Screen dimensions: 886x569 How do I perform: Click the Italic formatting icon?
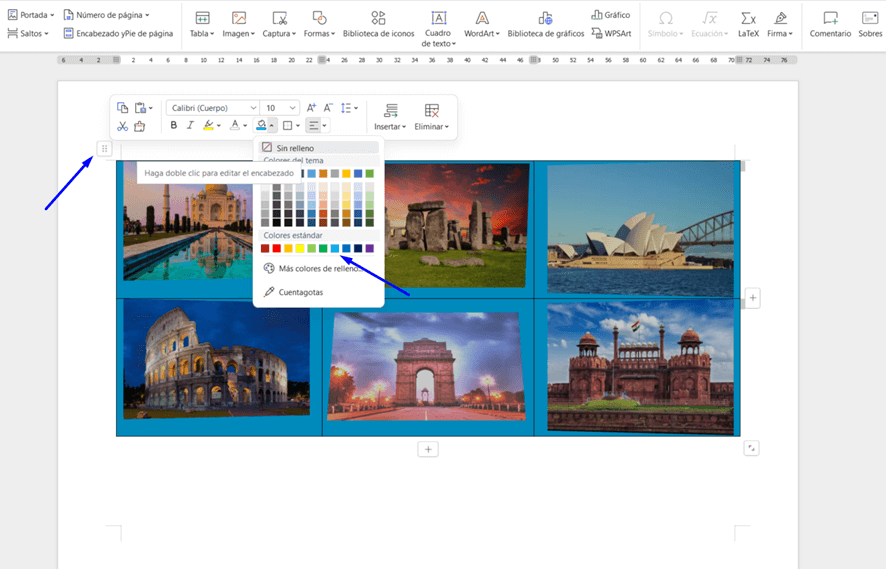(190, 126)
